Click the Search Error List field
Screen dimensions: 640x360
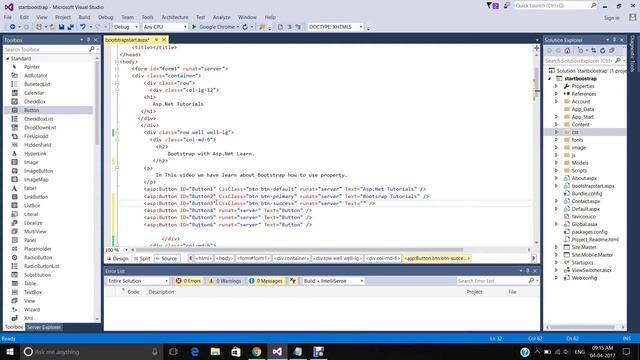click(498, 281)
